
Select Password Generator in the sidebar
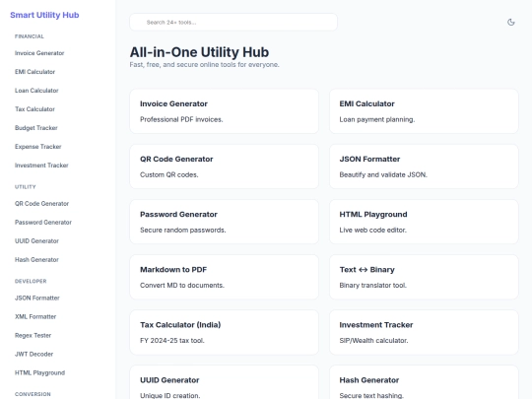point(43,222)
